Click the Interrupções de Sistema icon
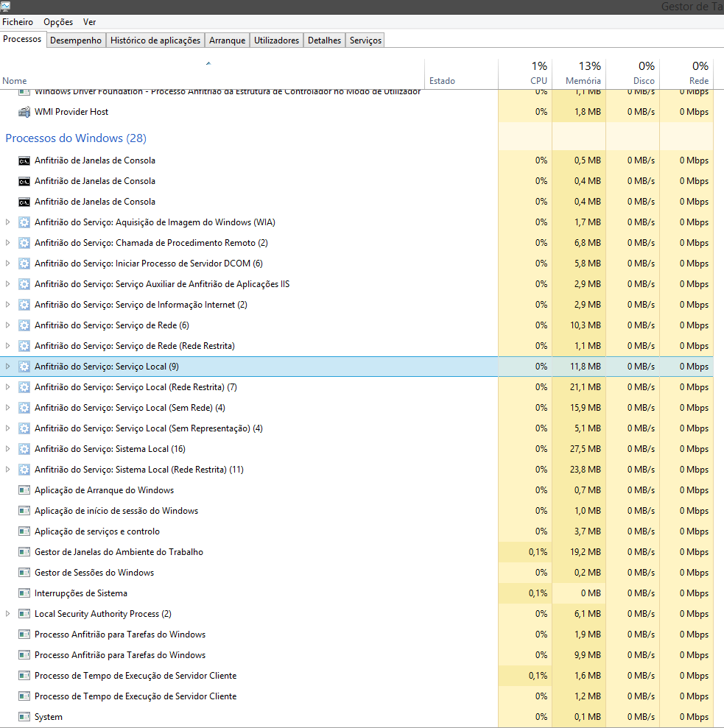Screen dimensions: 724x728 [24, 593]
